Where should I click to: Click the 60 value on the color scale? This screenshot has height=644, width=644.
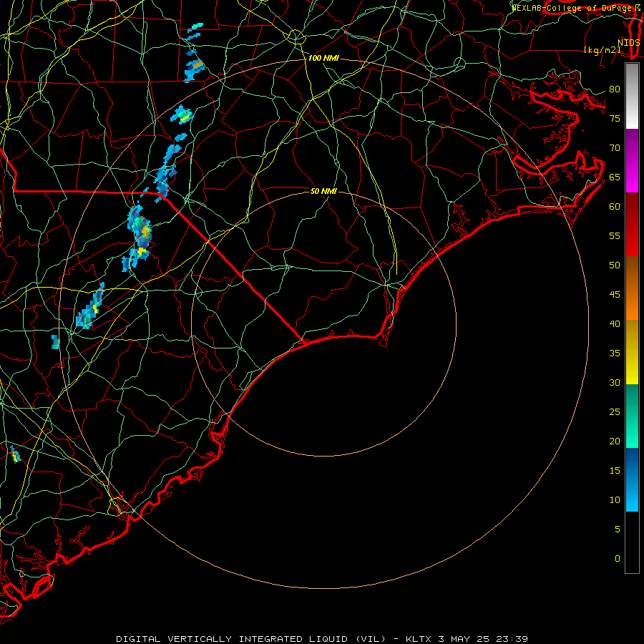point(615,207)
